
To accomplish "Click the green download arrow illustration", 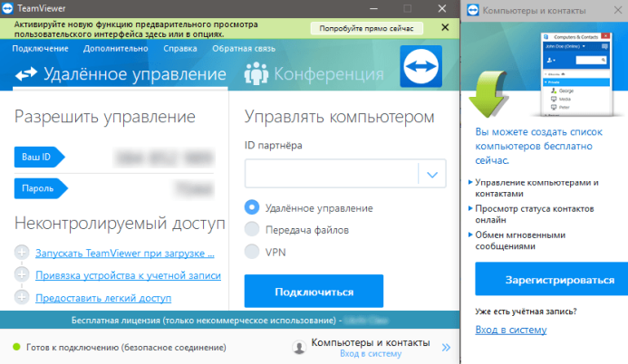I will click(488, 94).
